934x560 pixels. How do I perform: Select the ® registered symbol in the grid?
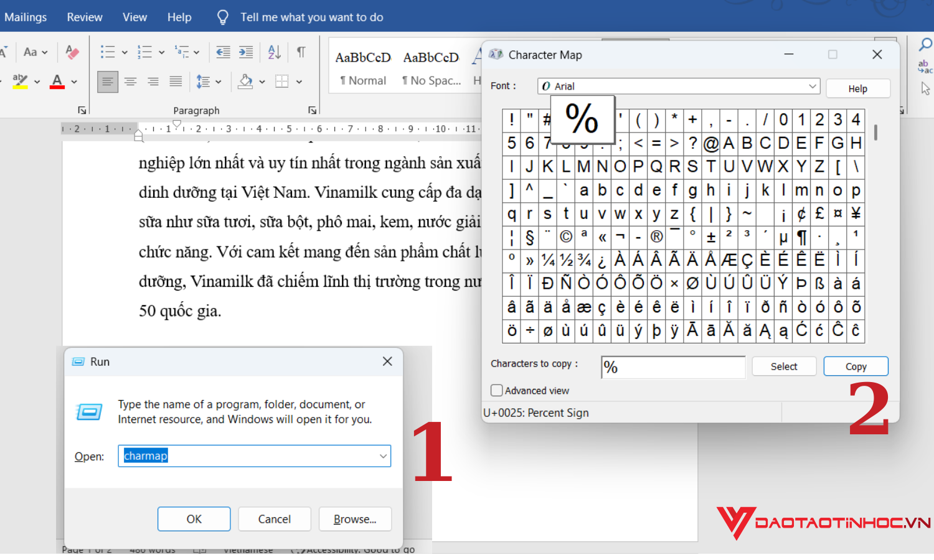point(656,237)
